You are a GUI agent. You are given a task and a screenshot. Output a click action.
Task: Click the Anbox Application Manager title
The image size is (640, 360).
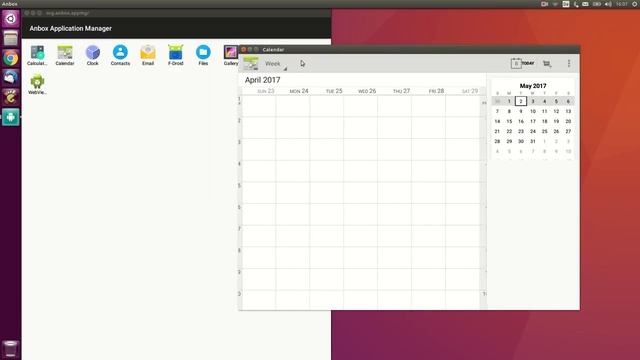(x=70, y=29)
